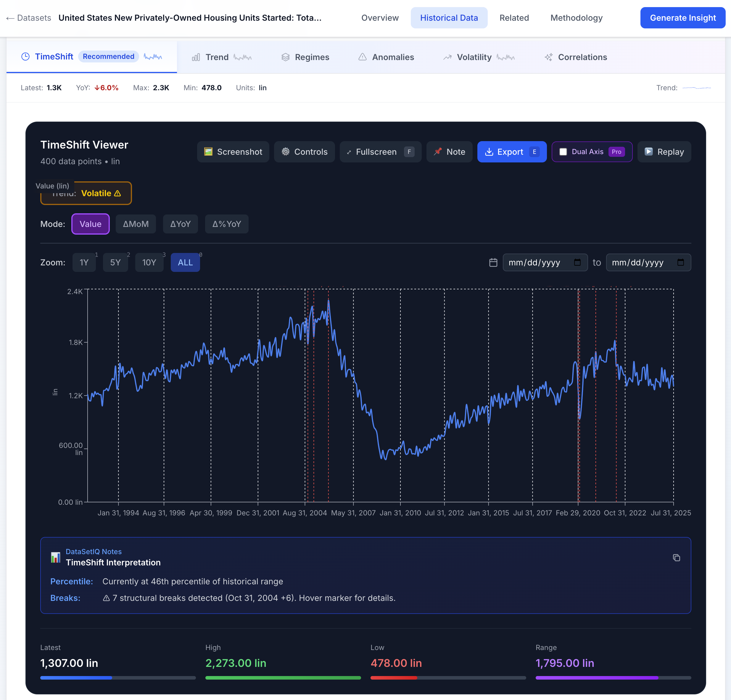
Task: View the Volatility analysis
Action: 474,57
